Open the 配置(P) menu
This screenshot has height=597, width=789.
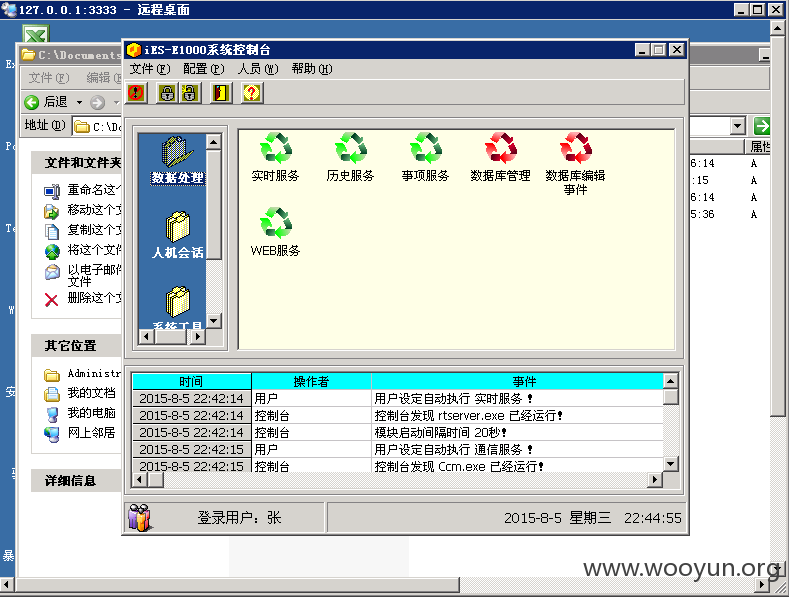click(203, 68)
